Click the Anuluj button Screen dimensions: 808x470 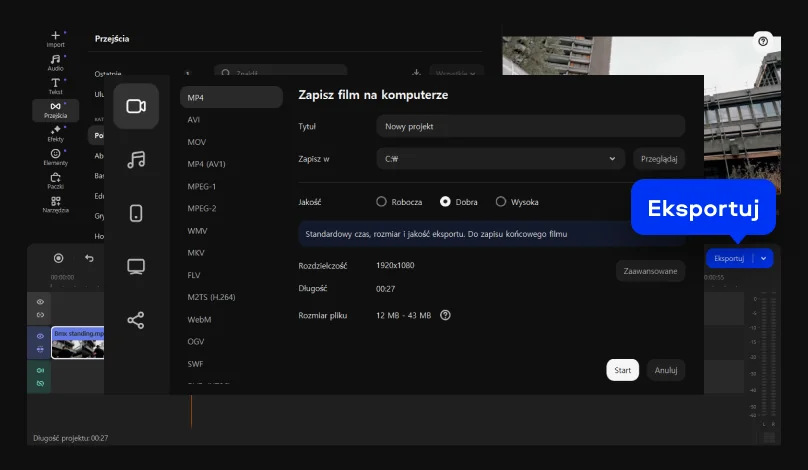coord(666,370)
